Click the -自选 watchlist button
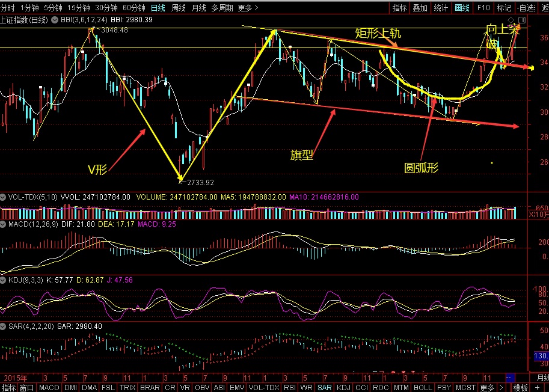 click(527, 8)
